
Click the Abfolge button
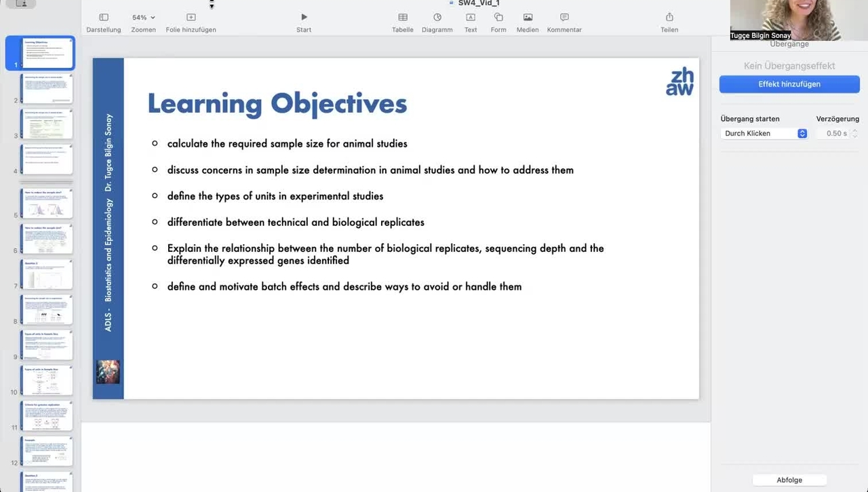(789, 480)
